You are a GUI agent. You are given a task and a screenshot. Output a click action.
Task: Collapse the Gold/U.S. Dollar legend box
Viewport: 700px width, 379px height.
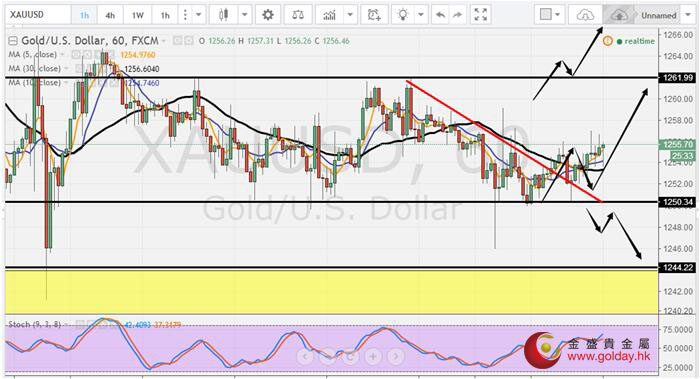13,41
